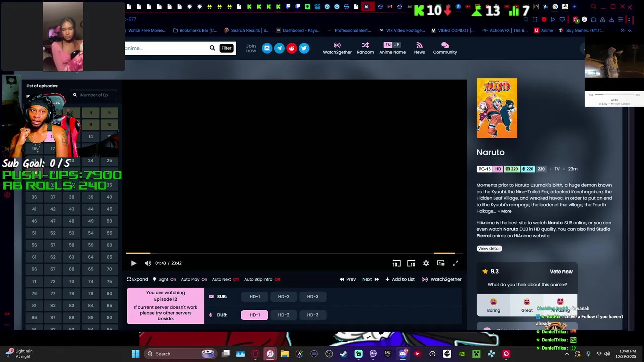Select DUB server HD-1
Viewport: 644px width, 362px height.
(x=255, y=315)
